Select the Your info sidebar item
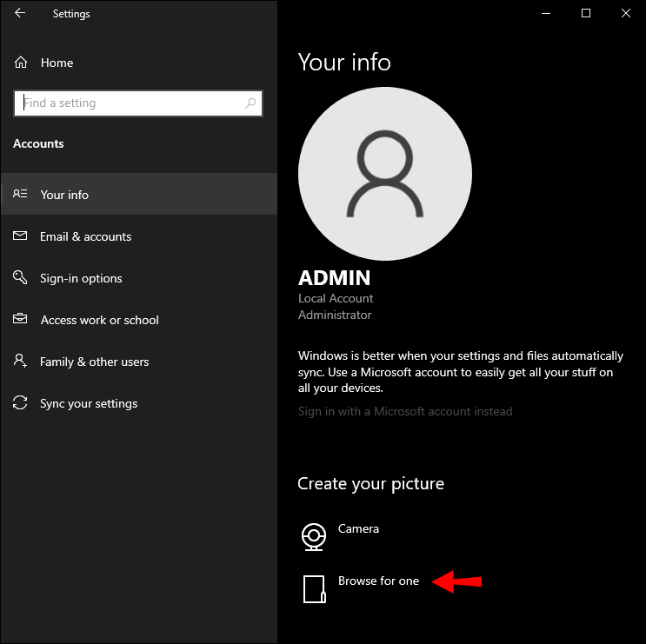 (64, 195)
